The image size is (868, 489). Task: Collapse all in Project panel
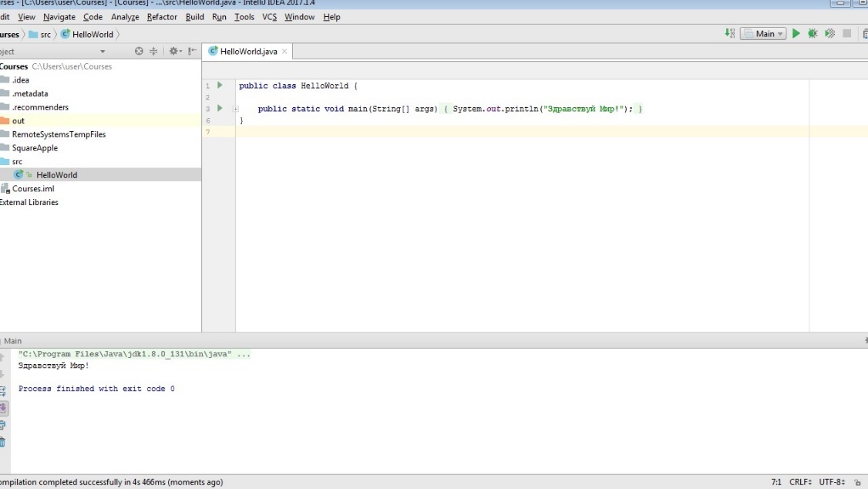click(153, 52)
